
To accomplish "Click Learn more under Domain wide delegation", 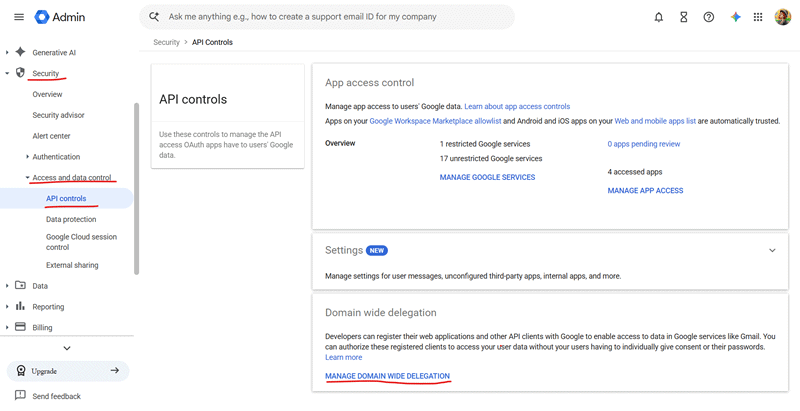I will (x=343, y=357).
